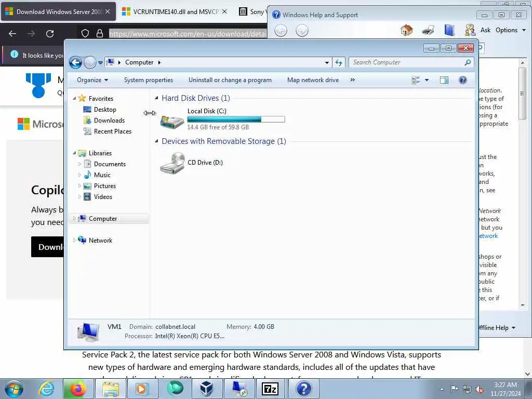Toggle the preview pane button
Viewport: 532px width, 399px height.
444,80
